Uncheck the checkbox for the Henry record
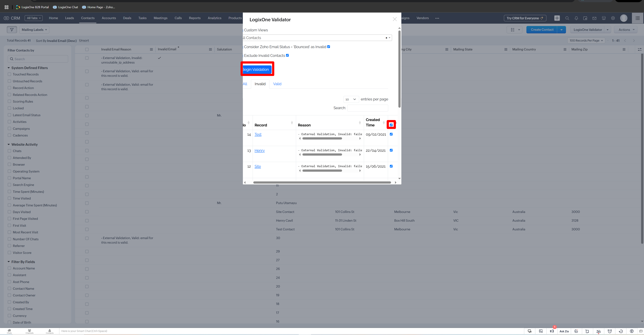Screen dimensions: 644x335 tap(391, 150)
